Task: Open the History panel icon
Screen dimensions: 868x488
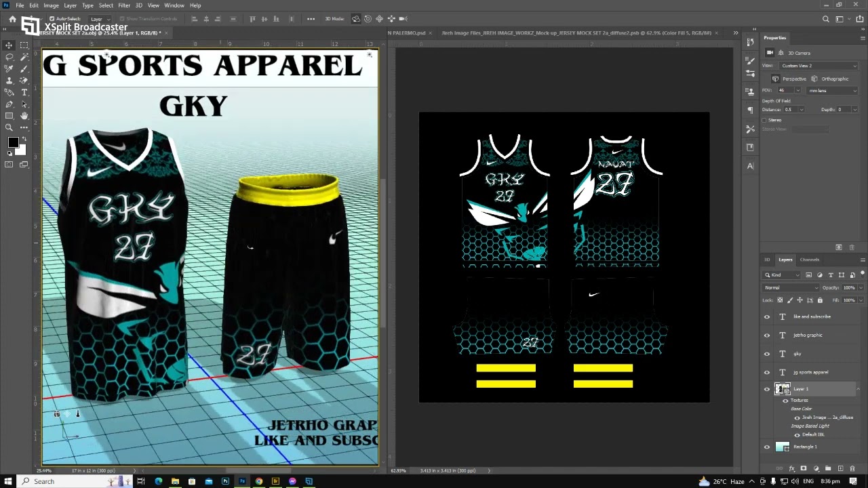Action: [x=750, y=42]
